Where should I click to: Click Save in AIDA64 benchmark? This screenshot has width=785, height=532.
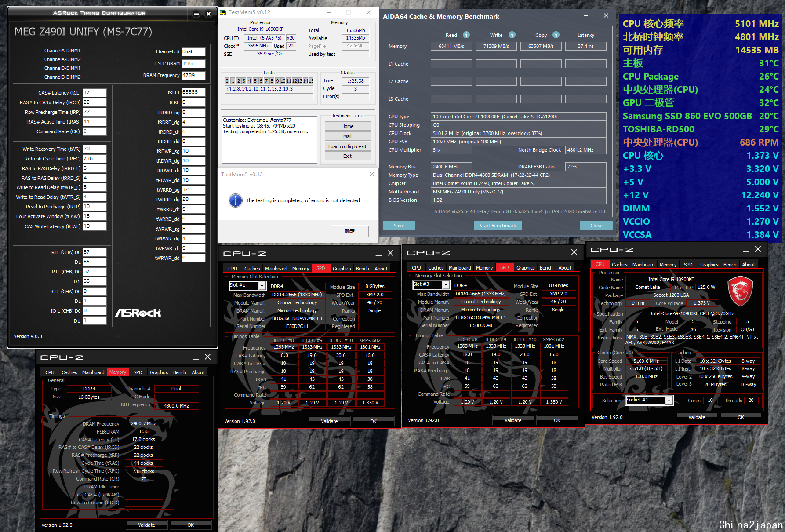tap(399, 226)
